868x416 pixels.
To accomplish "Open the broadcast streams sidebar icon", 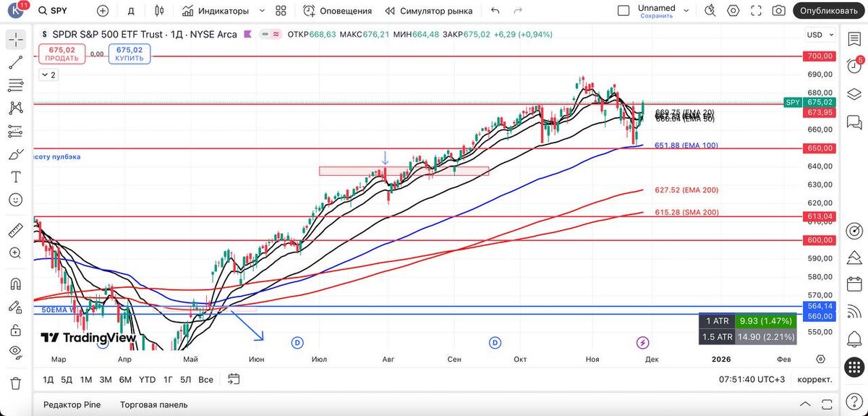I will click(x=854, y=313).
